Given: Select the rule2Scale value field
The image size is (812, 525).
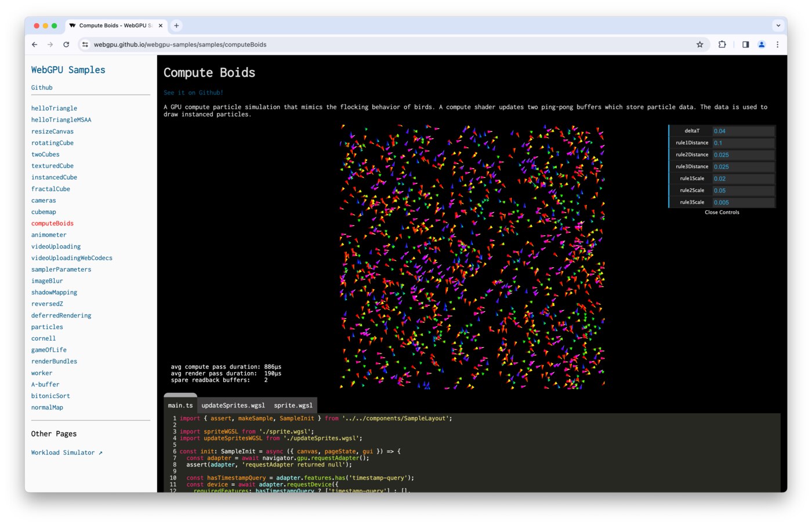Looking at the screenshot, I should [x=744, y=191].
